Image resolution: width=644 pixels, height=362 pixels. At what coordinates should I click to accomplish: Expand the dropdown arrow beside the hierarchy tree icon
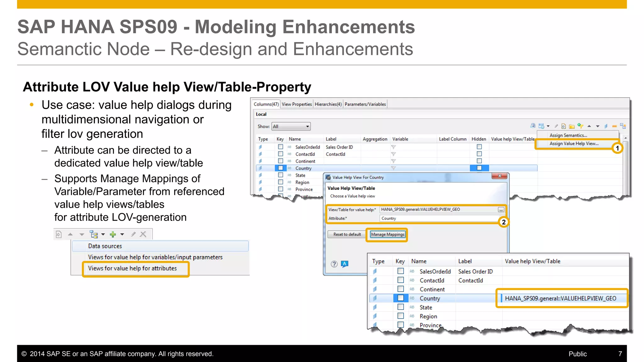pos(103,234)
